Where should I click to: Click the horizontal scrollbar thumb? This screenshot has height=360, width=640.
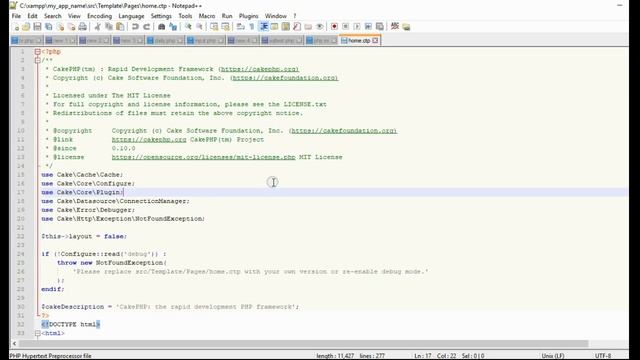(x=303, y=344)
